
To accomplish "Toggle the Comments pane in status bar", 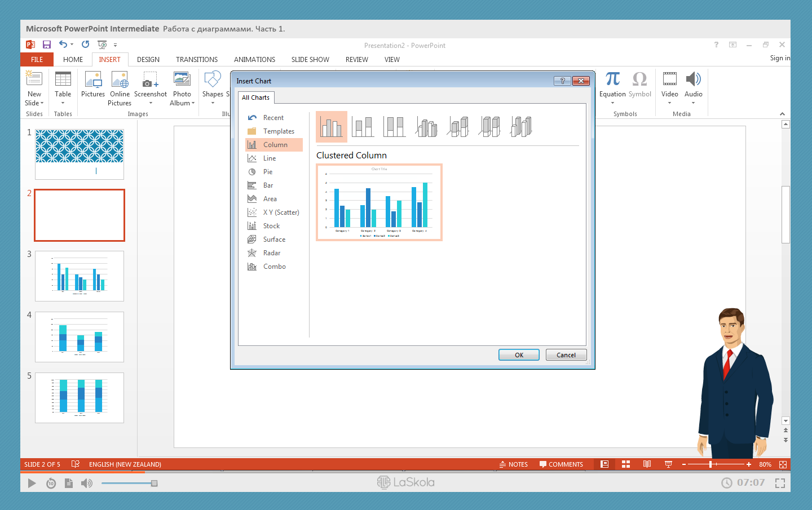I will pos(561,464).
